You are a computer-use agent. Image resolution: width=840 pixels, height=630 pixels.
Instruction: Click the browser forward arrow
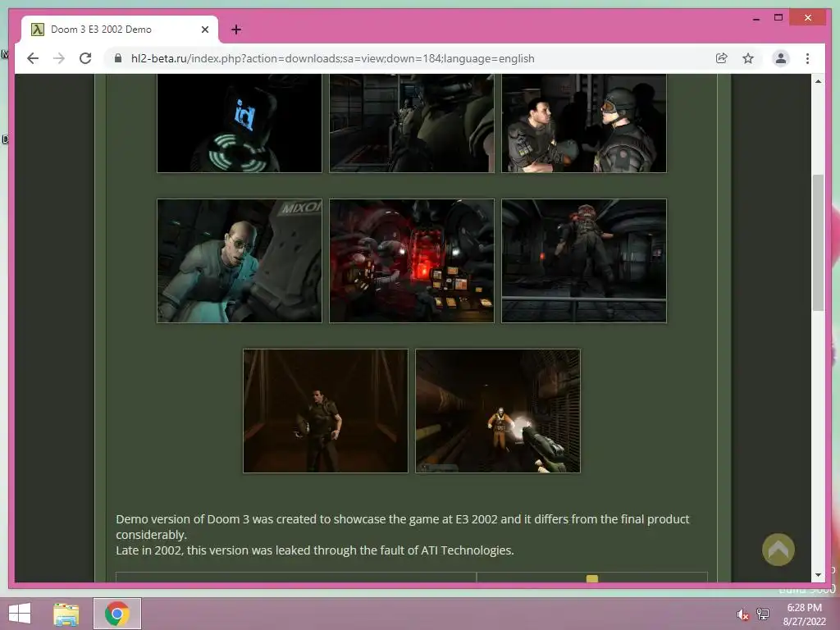[x=59, y=58]
